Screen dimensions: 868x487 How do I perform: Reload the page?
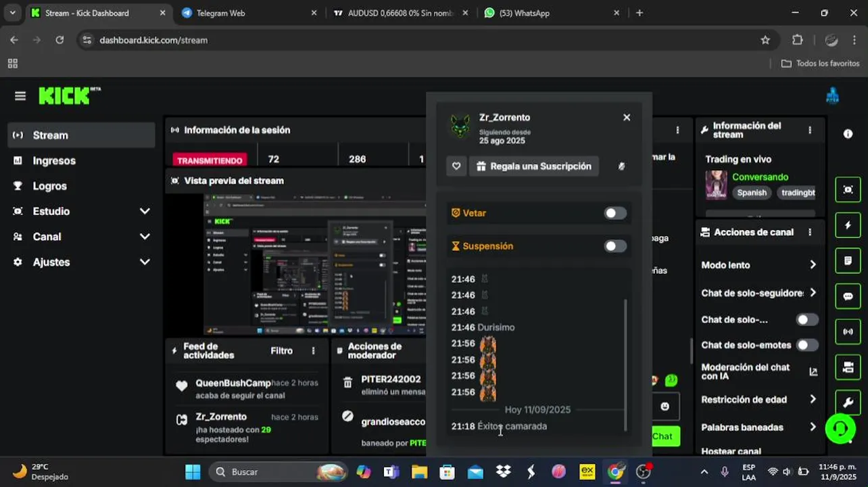(59, 40)
